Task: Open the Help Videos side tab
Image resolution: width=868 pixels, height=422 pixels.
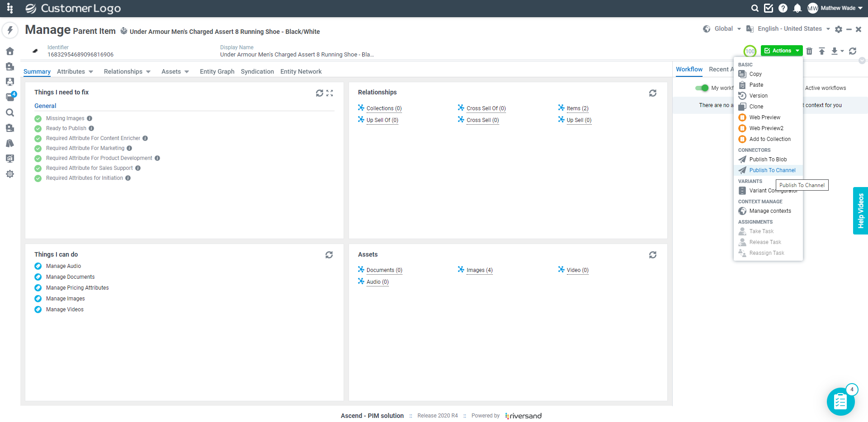Action: 861,211
